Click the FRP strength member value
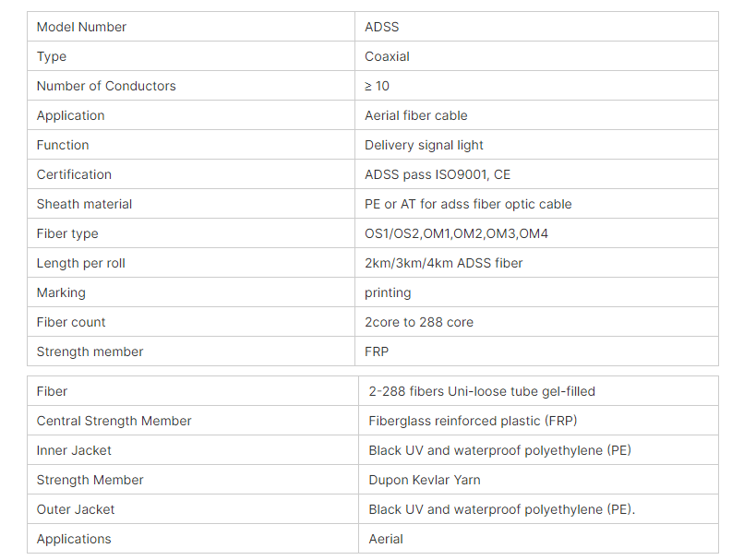Screen dimensions: 732x560 click(377, 351)
